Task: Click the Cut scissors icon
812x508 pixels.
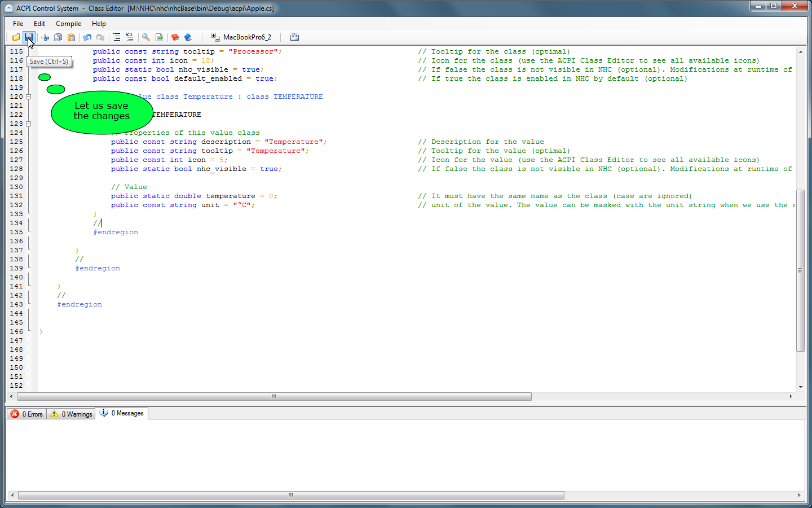Action: click(x=45, y=37)
